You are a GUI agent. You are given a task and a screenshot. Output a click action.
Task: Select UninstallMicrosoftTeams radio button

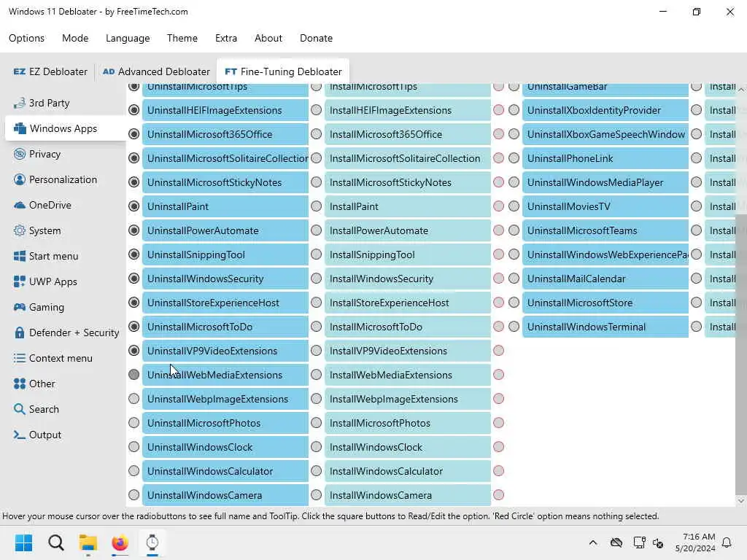pyautogui.click(x=514, y=230)
